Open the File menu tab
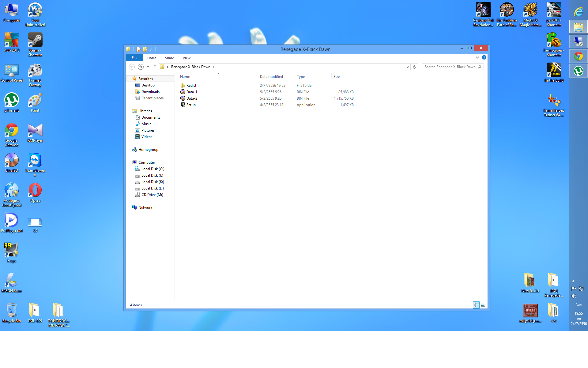This screenshot has height=368, width=588. 134,58
